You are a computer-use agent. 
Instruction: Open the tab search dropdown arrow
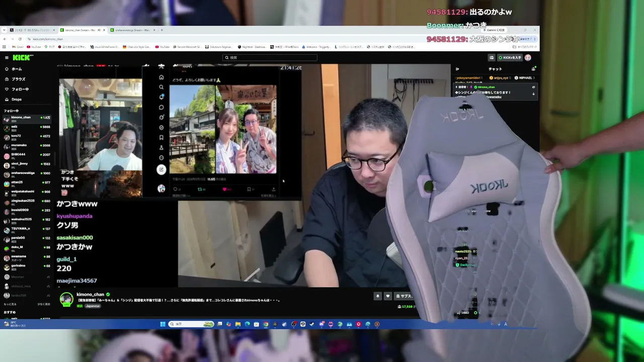5,30
